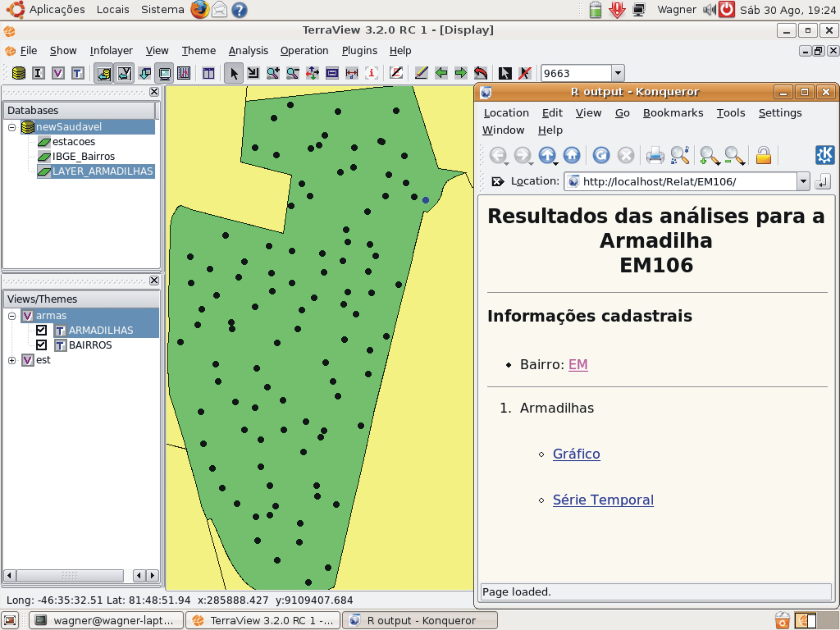This screenshot has height=630, width=840.
Task: Uncheck the BAIRROS theme visibility
Action: tap(42, 345)
